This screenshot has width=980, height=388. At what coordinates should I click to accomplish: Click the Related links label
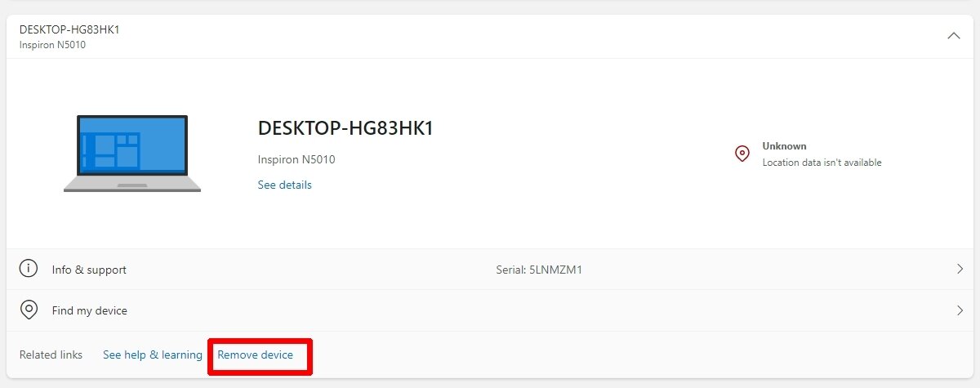tap(51, 355)
